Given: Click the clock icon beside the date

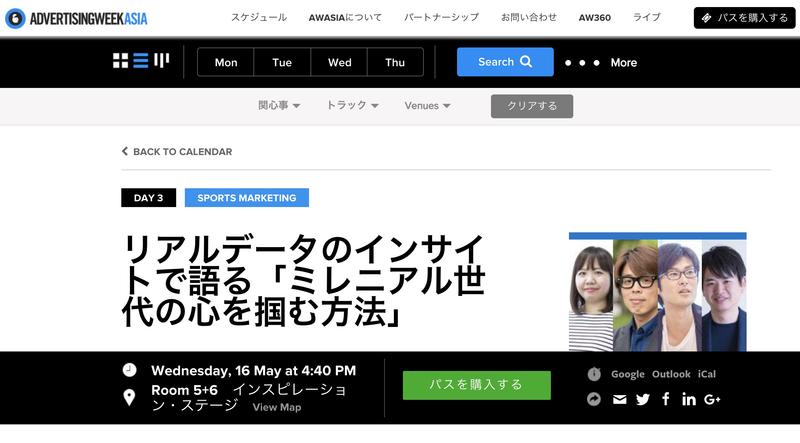Looking at the screenshot, I should [x=130, y=370].
